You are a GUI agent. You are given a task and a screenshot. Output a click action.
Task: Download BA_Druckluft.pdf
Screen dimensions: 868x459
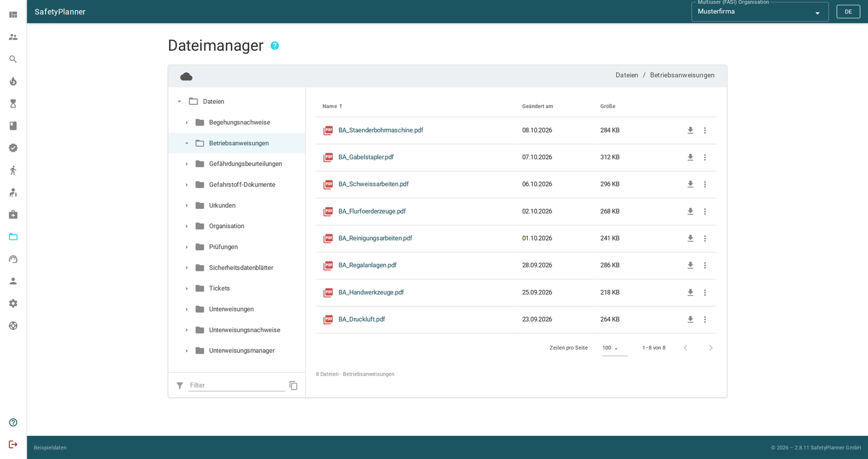[690, 320]
